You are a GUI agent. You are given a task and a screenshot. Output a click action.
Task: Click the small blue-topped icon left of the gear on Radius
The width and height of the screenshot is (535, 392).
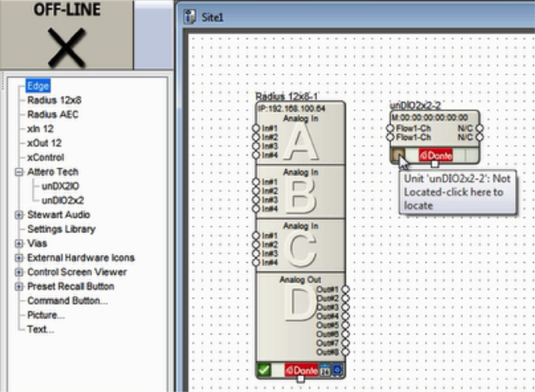(x=325, y=370)
